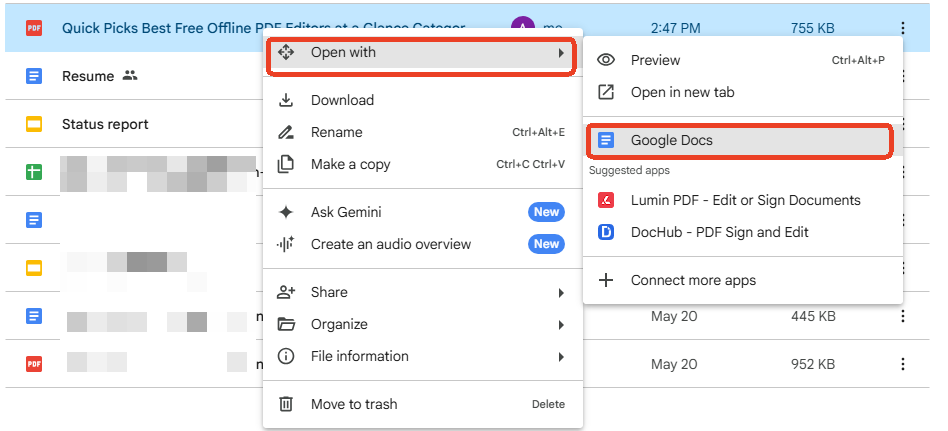
Task: Click the PDF icon of Quick Picks file
Action: tap(34, 28)
